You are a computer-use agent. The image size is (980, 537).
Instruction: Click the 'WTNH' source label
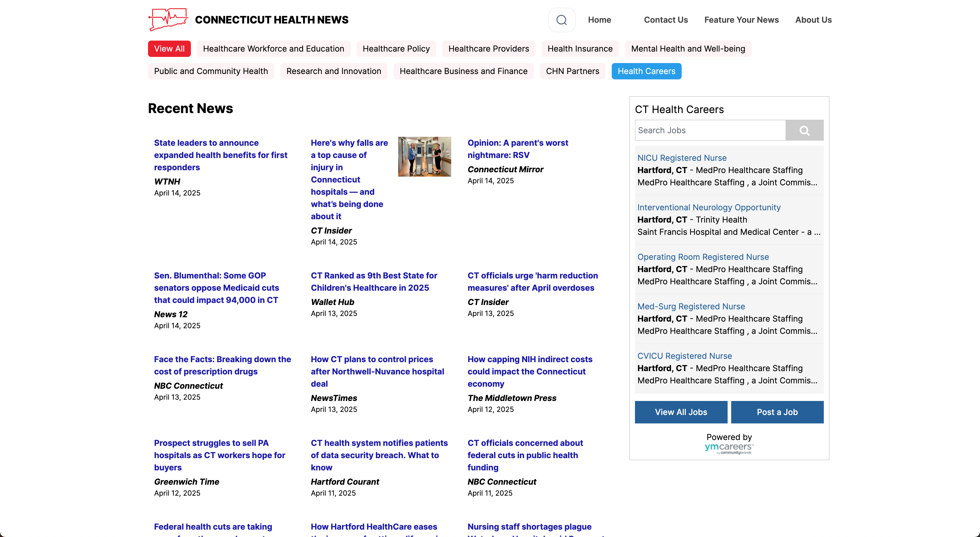[x=167, y=182]
